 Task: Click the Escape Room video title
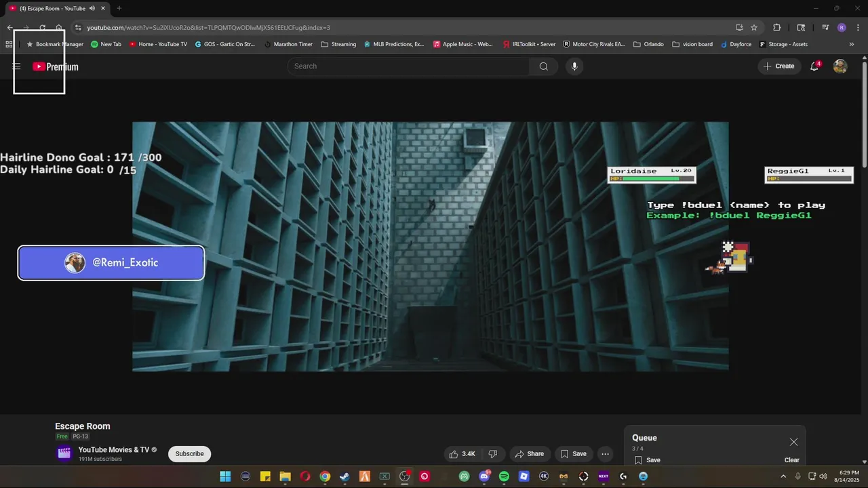click(83, 426)
